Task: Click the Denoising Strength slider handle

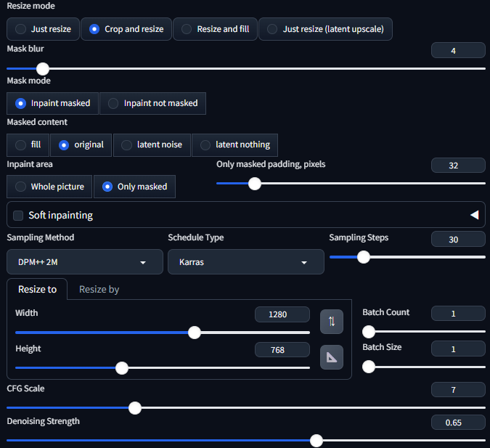Action: point(316,440)
